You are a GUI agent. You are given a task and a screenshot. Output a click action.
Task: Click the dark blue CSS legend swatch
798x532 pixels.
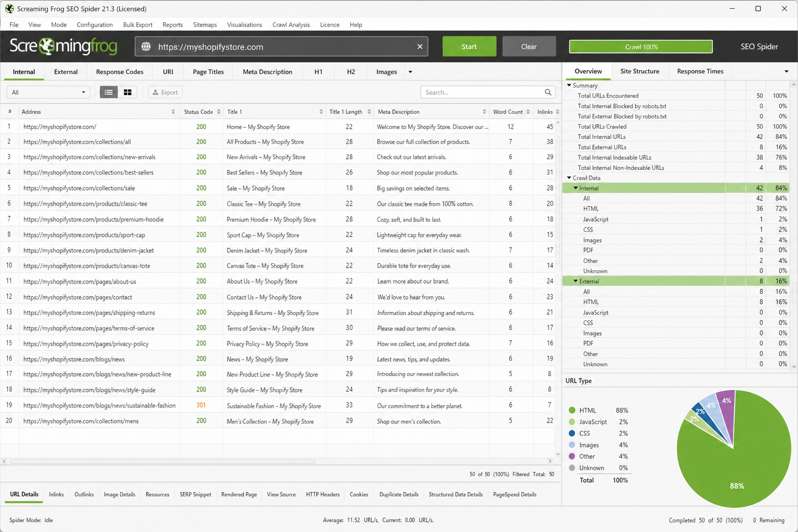[x=572, y=433]
